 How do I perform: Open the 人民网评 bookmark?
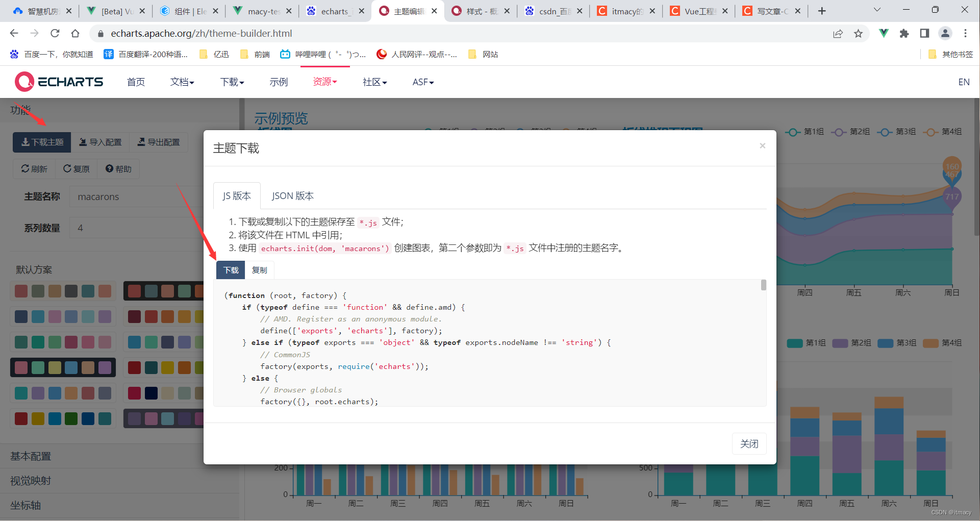pyautogui.click(x=417, y=54)
